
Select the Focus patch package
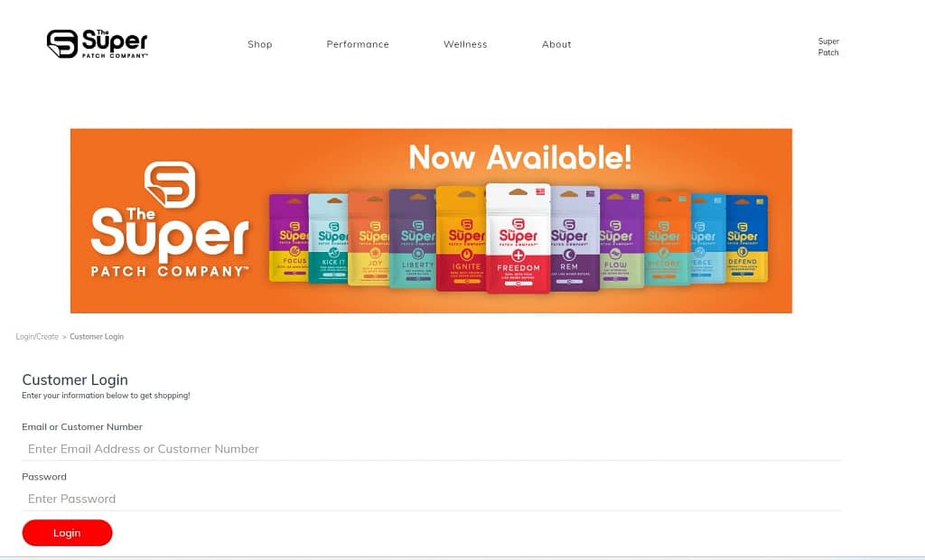(288, 238)
